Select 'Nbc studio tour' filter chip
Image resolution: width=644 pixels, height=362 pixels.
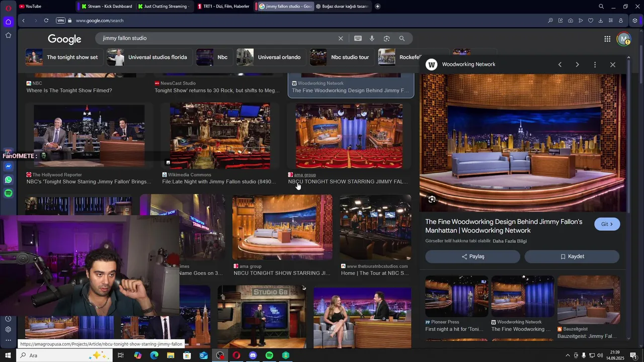point(342,57)
